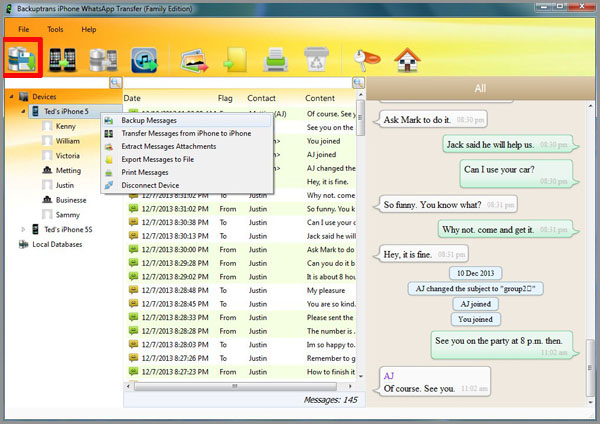
Task: Click the key registration toolbar icon
Action: coord(366,60)
